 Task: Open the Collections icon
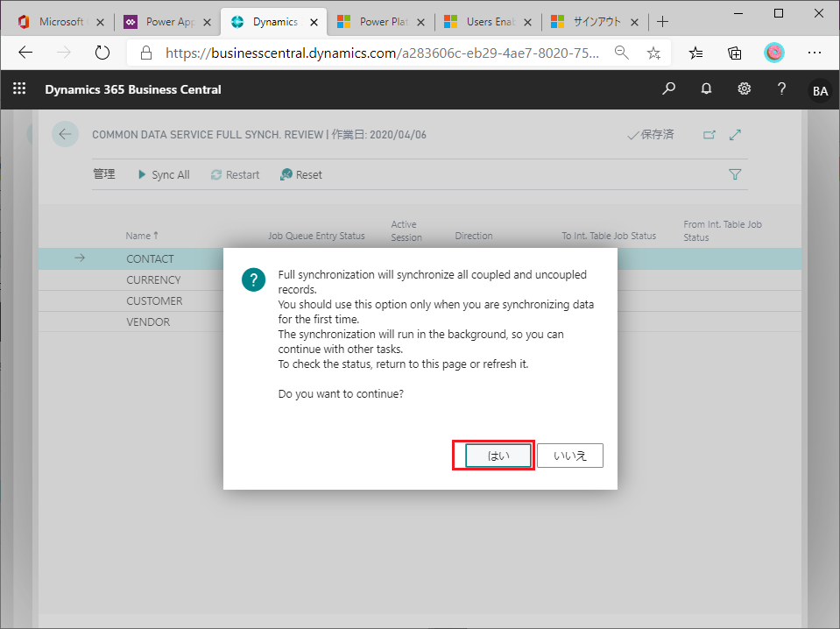(x=735, y=53)
